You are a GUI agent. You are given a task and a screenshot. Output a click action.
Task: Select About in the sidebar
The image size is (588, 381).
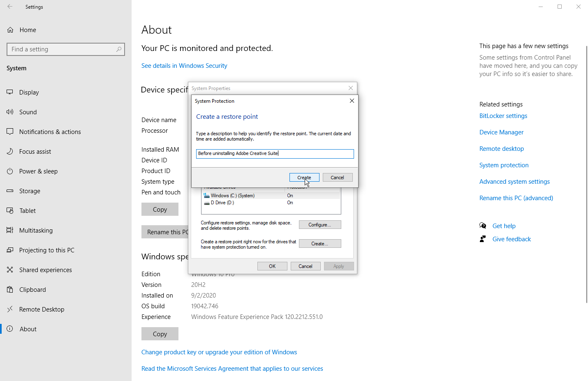click(28, 329)
